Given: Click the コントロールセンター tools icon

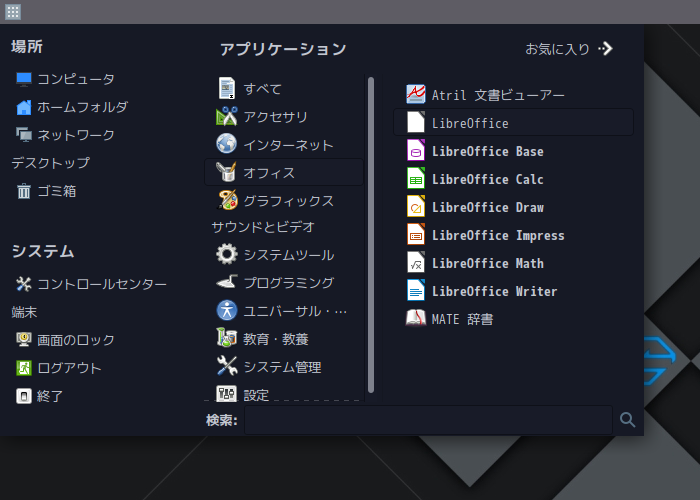Looking at the screenshot, I should click(x=24, y=284).
